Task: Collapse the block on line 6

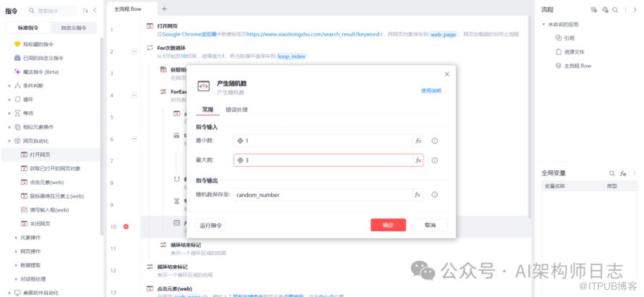Action: pos(134,139)
